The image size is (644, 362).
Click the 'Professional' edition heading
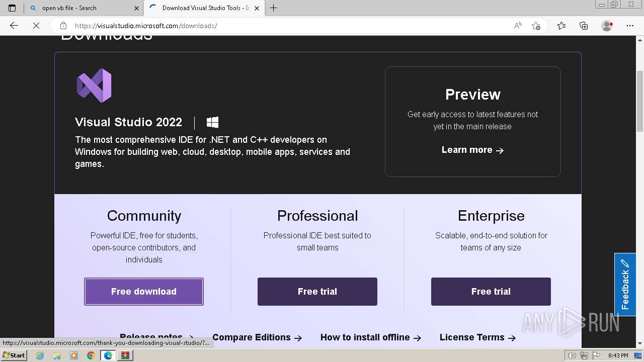317,216
